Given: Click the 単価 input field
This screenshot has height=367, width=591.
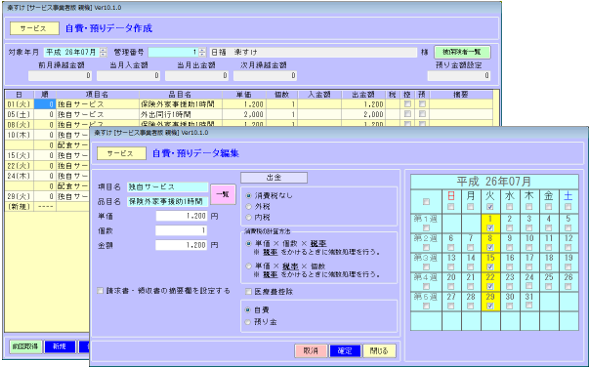Looking at the screenshot, I should pyautogui.click(x=181, y=216).
